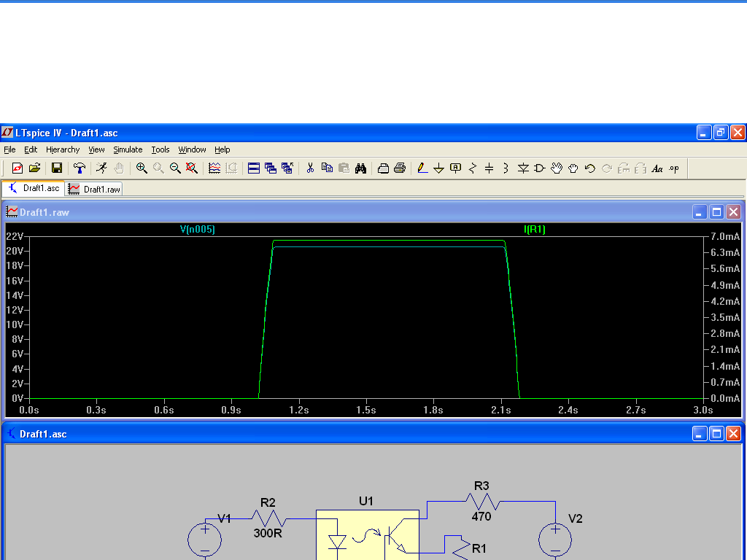The image size is (747, 560).
Task: Open the Tools menu
Action: pos(160,149)
